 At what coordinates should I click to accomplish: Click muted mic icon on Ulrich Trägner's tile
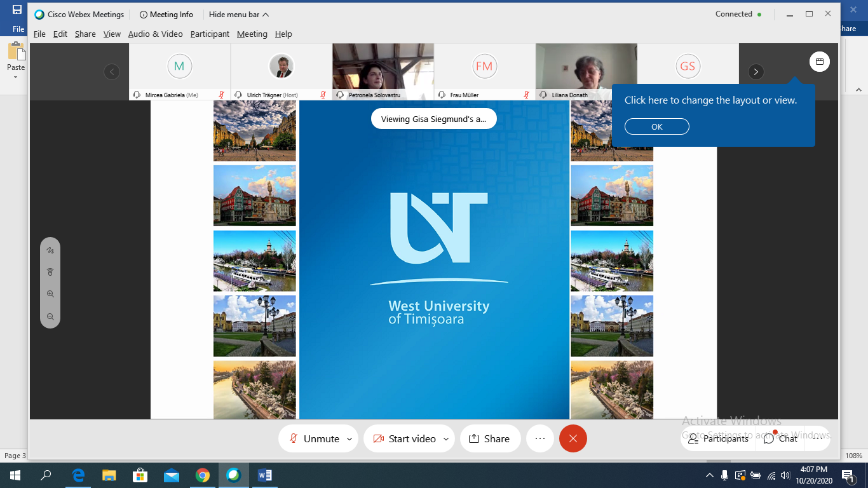coord(323,95)
